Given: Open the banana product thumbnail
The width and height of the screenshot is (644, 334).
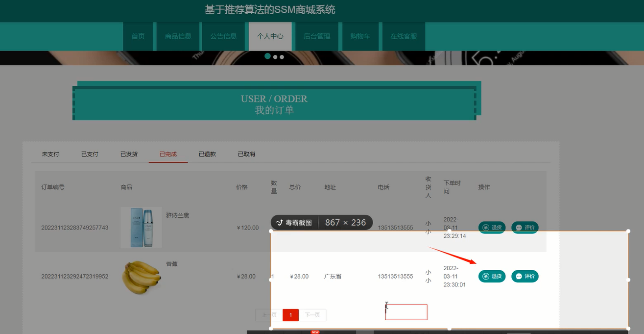Looking at the screenshot, I should click(141, 277).
